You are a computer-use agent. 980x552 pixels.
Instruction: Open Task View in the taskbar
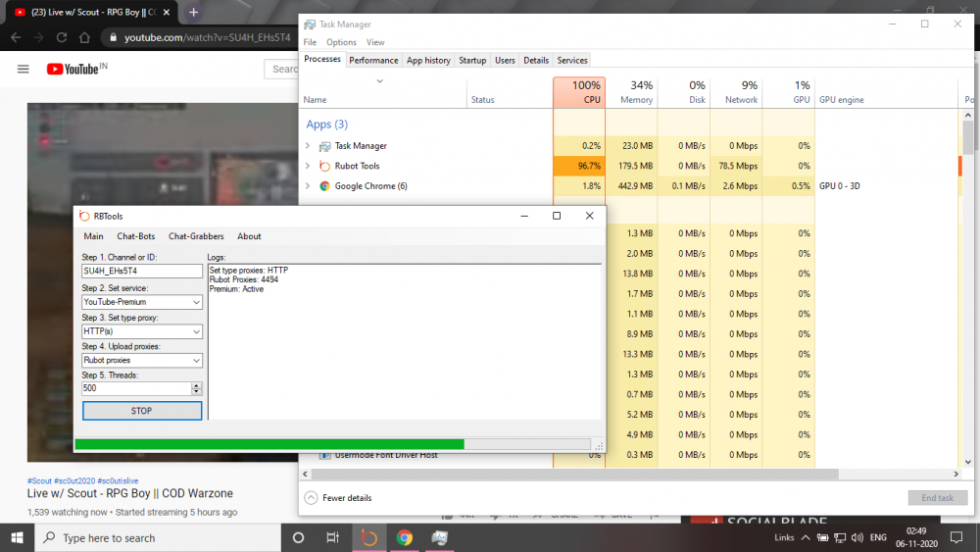tap(333, 537)
